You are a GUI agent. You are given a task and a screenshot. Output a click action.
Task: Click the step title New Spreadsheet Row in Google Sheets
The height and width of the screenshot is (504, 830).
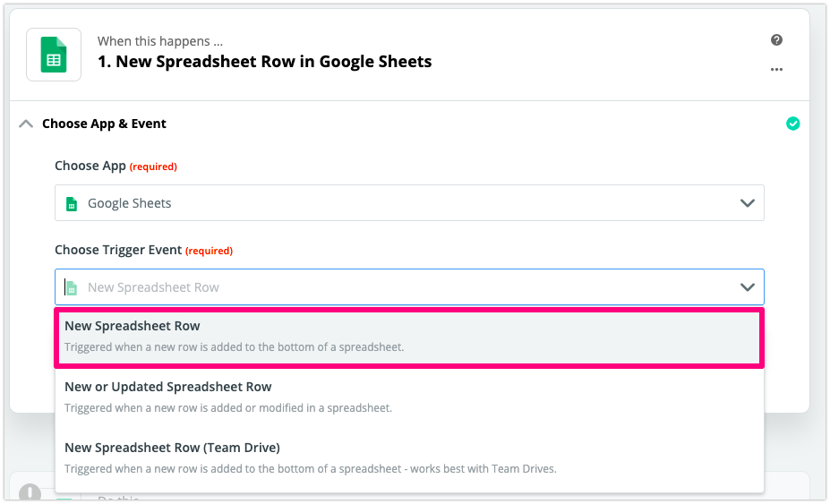point(265,62)
